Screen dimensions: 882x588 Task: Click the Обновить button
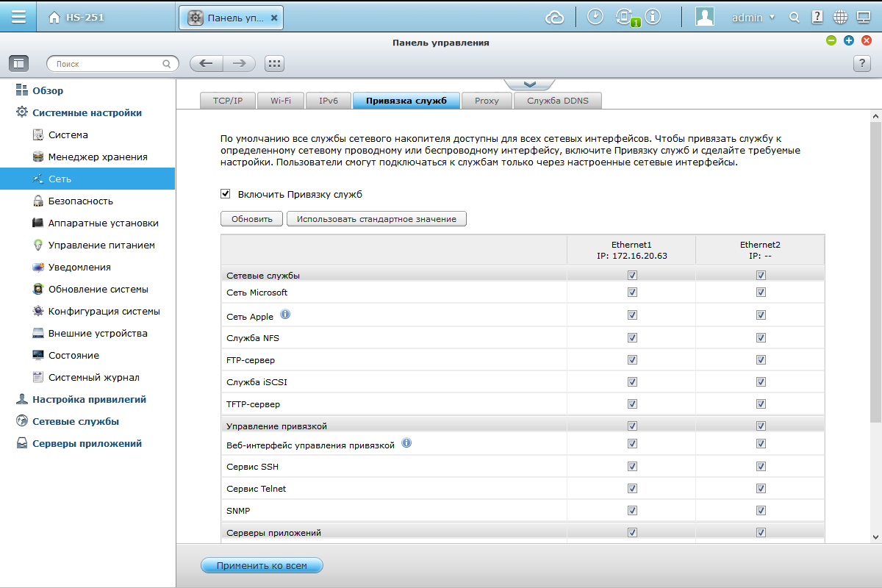point(252,219)
